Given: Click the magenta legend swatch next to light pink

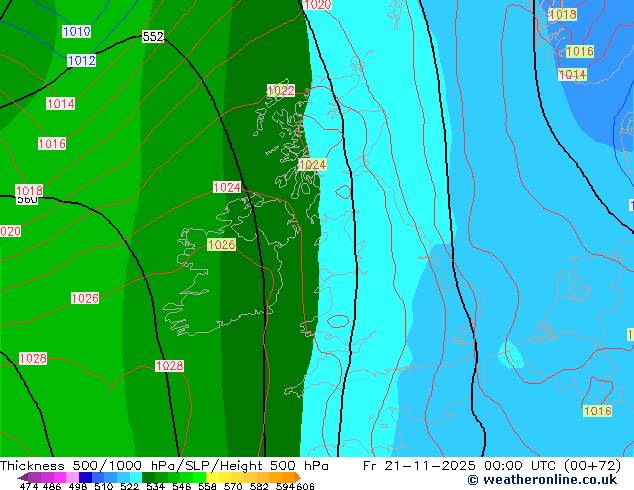Looking at the screenshot, I should 60,477.
